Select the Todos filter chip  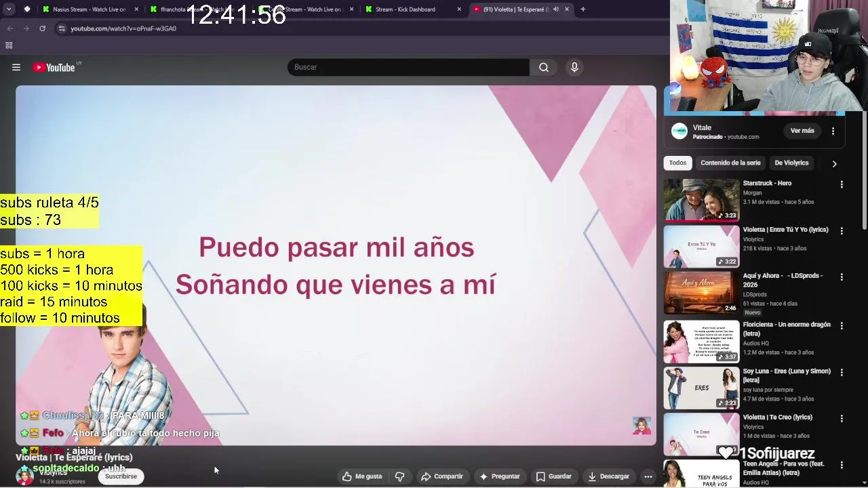[677, 163]
